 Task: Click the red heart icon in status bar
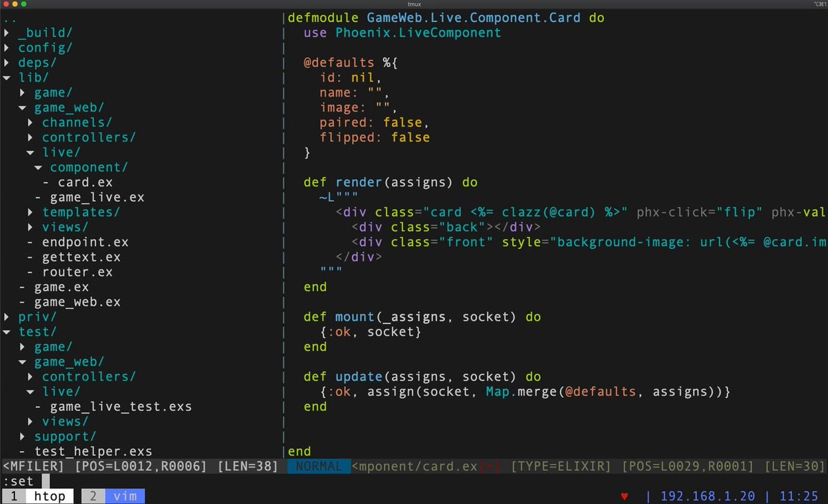pos(624,496)
